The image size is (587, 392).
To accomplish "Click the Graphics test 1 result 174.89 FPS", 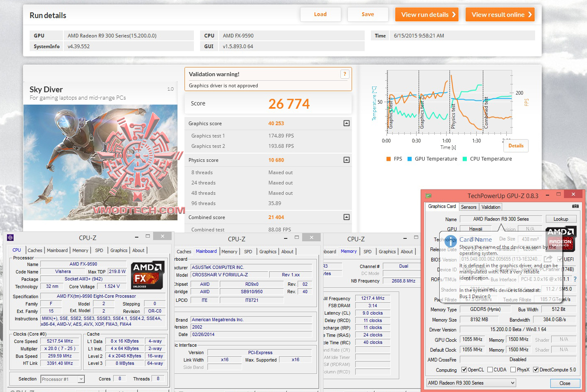I will tap(281, 135).
